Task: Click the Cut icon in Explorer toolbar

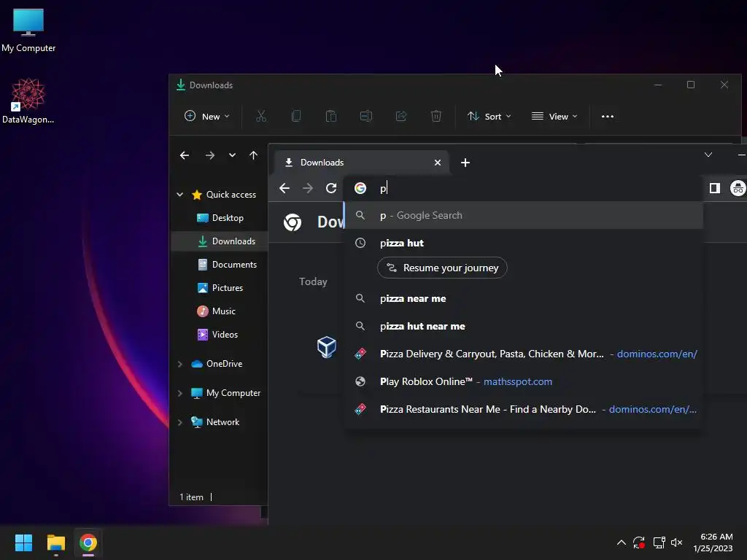Action: click(x=261, y=116)
